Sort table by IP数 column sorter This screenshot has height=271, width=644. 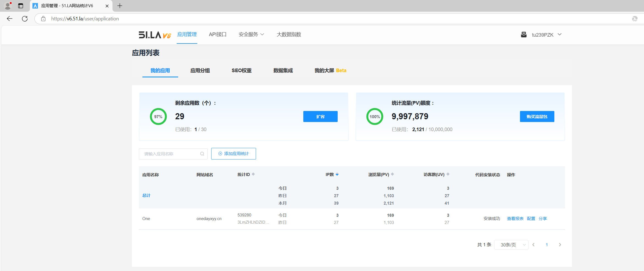tap(337, 174)
